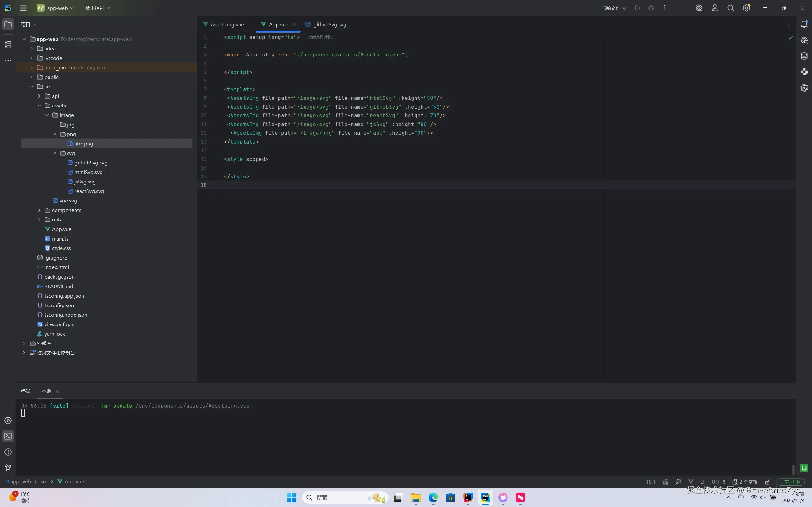812x507 pixels.
Task: Toggle the read-only lock in status bar
Action: pyautogui.click(x=768, y=482)
